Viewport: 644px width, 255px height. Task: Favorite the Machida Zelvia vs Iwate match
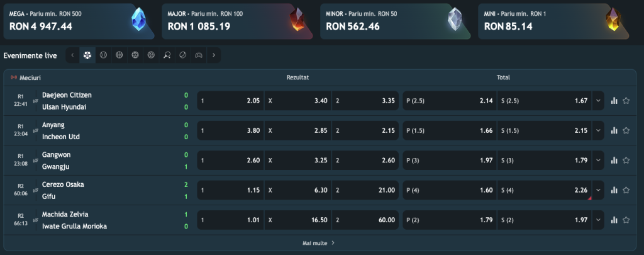[626, 220]
